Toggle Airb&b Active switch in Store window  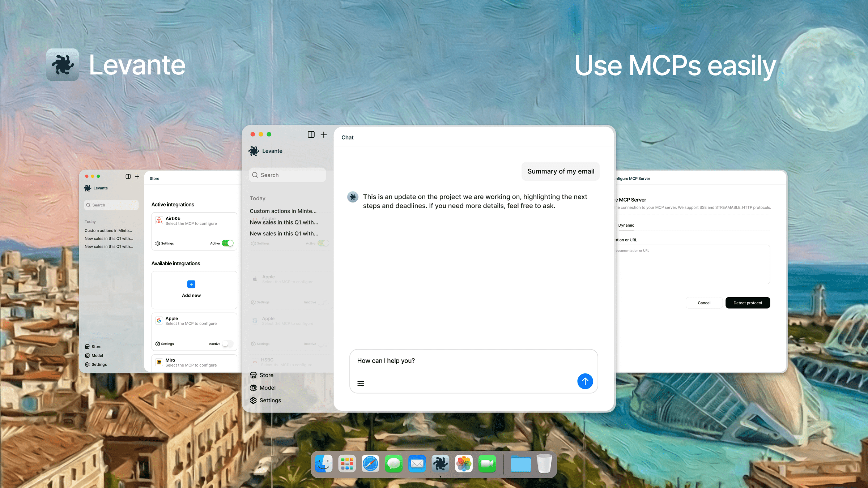[x=227, y=243]
